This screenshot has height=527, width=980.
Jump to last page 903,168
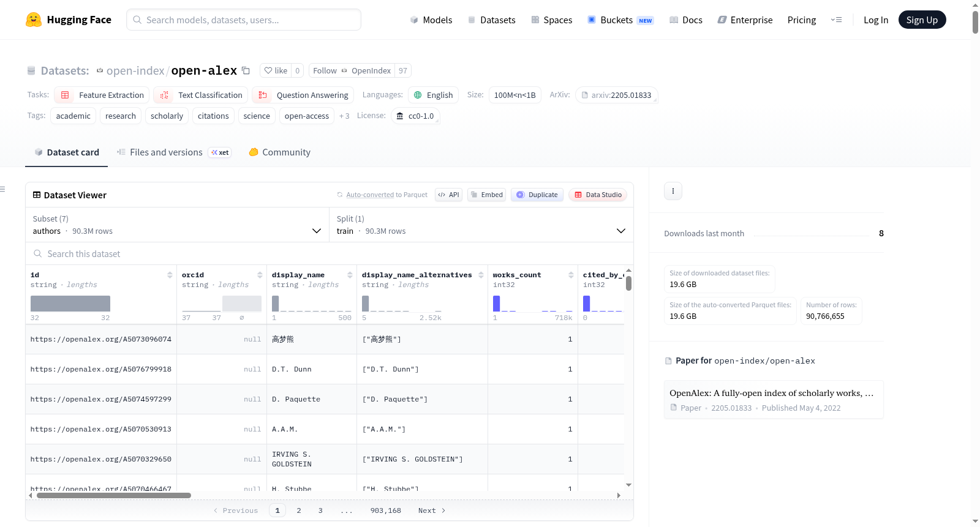click(386, 510)
